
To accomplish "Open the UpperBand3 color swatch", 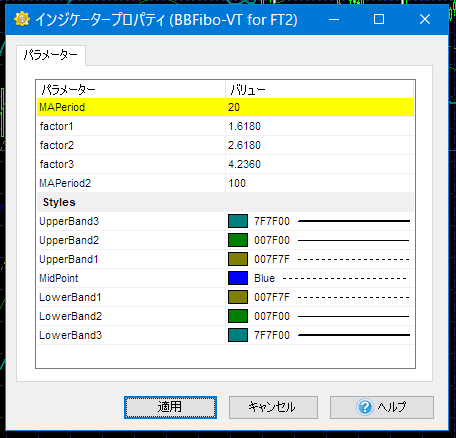I will click(x=238, y=221).
